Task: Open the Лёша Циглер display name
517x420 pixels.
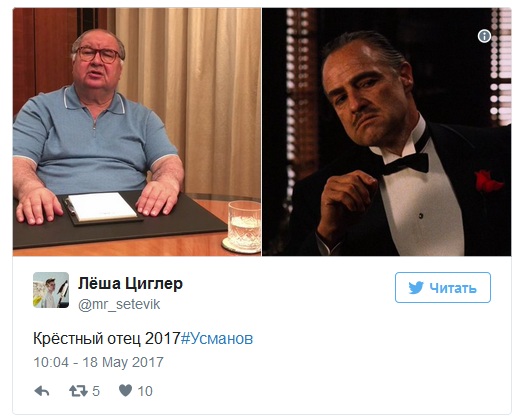Action: [130, 284]
